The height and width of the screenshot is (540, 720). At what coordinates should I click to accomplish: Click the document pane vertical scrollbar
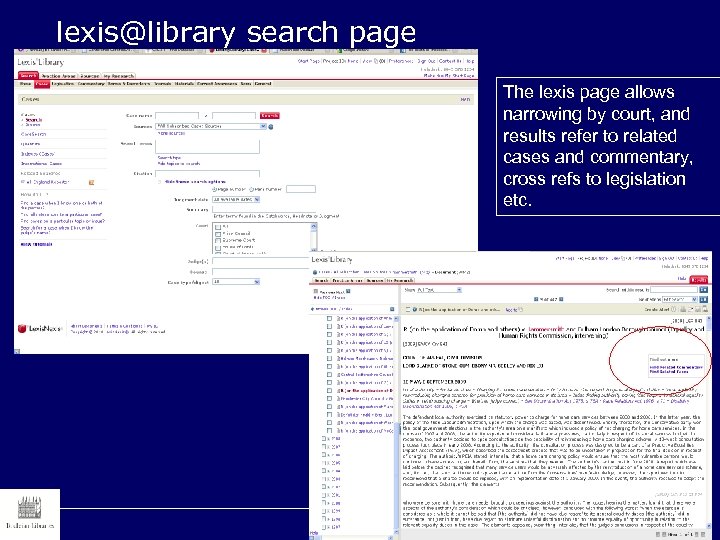coord(709,422)
